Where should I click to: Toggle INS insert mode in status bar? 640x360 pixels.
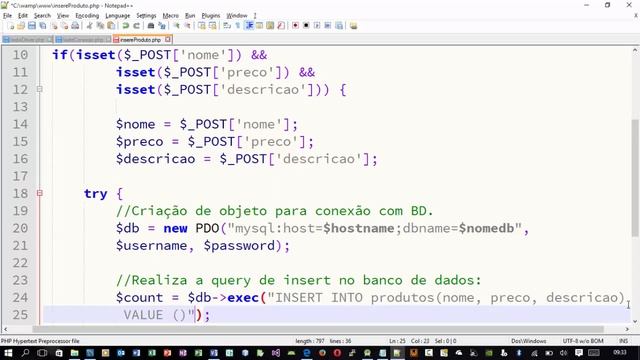tap(623, 341)
